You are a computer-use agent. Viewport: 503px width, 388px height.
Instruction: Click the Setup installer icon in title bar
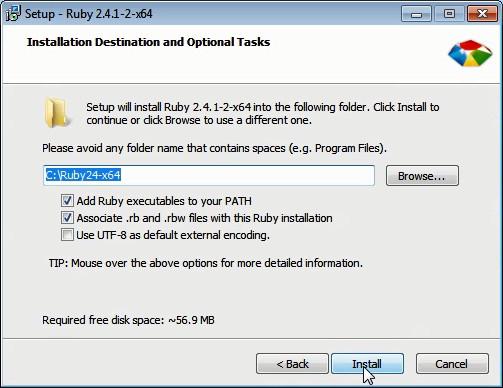[x=13, y=14]
